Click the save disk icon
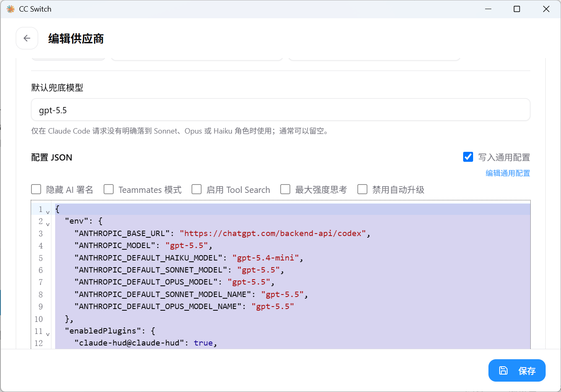Screen dimensions: 561x392 pyautogui.click(x=503, y=370)
